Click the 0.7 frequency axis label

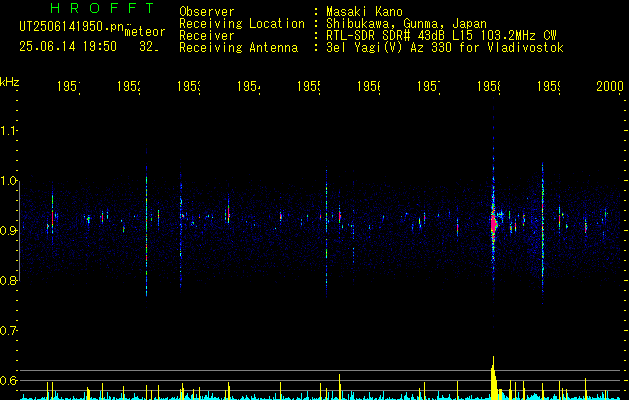coord(9,331)
